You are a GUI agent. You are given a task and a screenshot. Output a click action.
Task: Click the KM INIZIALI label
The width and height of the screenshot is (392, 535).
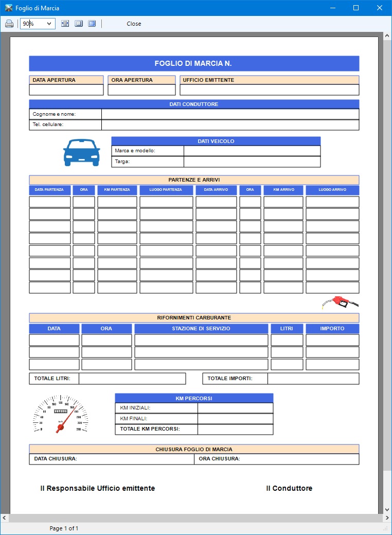(x=135, y=408)
